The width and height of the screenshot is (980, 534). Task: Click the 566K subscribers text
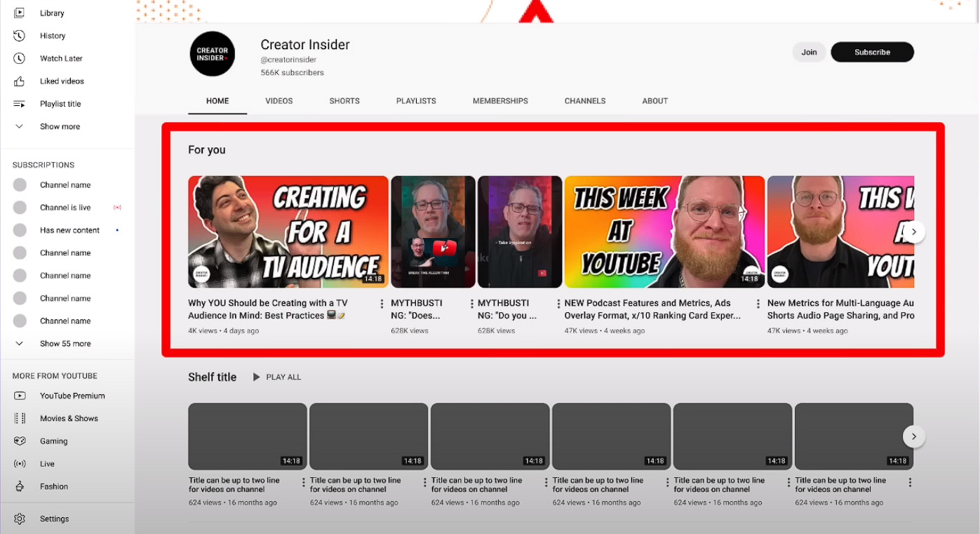[x=292, y=72]
